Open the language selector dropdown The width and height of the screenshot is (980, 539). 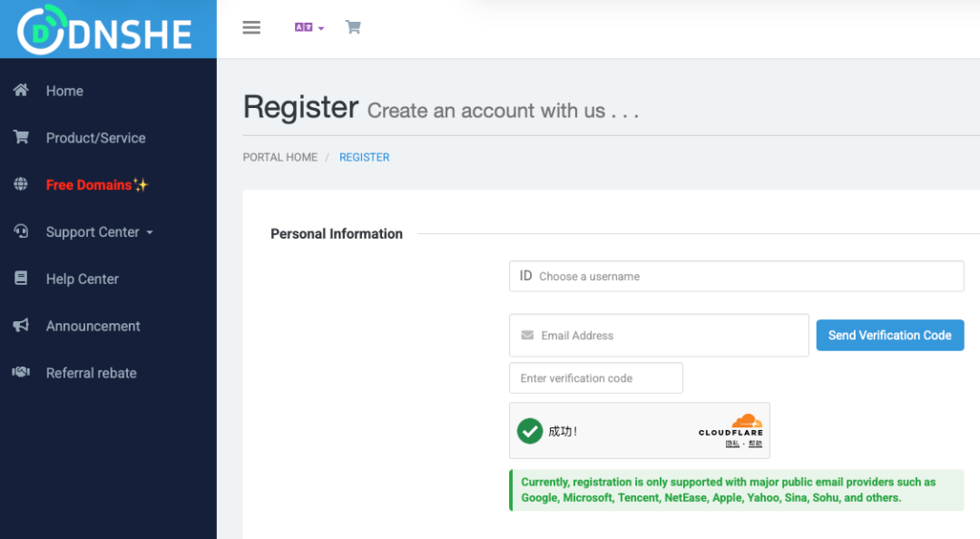(309, 27)
